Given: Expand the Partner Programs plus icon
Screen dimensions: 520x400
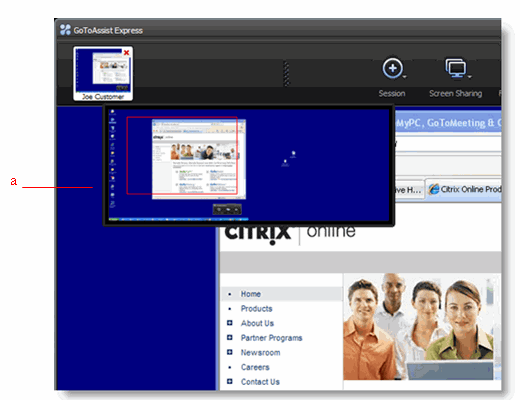Looking at the screenshot, I should pos(230,337).
